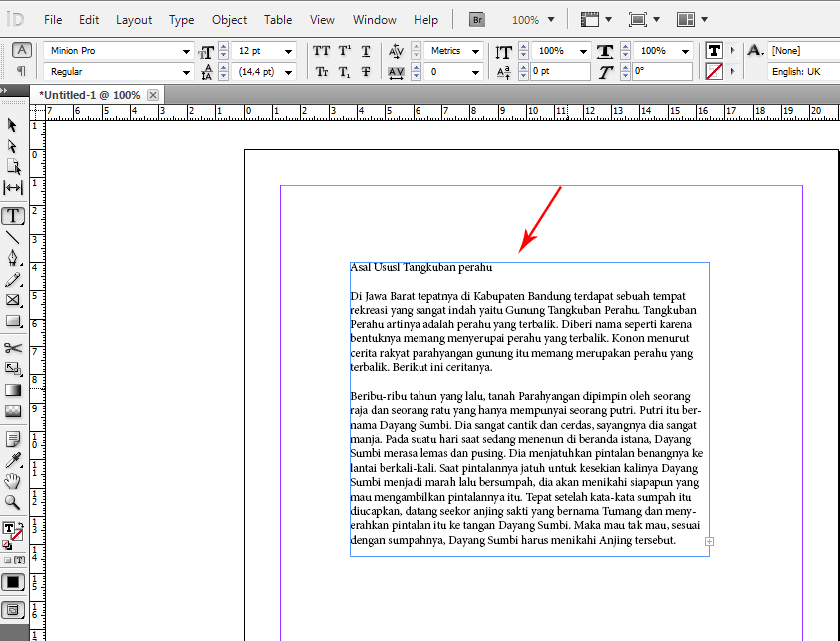This screenshot has width=840, height=641.
Task: Select the Type tool
Action: pos(13,215)
